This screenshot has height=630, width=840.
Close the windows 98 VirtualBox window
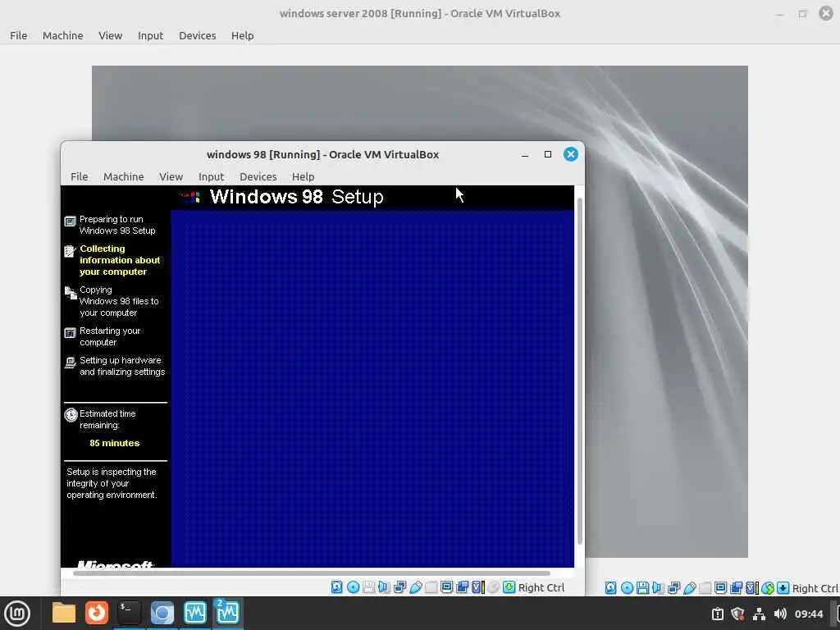pyautogui.click(x=571, y=154)
